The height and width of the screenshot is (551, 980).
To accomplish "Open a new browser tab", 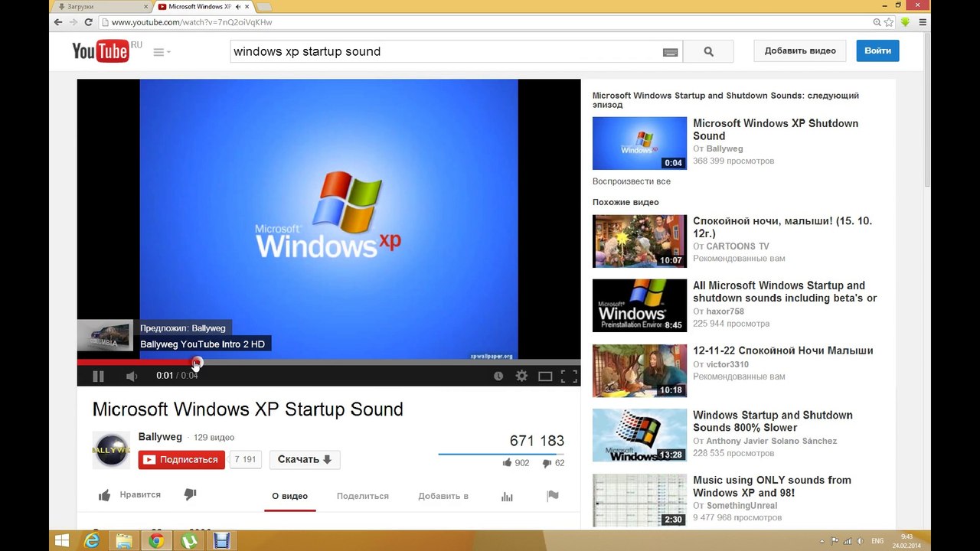I will 264,7.
